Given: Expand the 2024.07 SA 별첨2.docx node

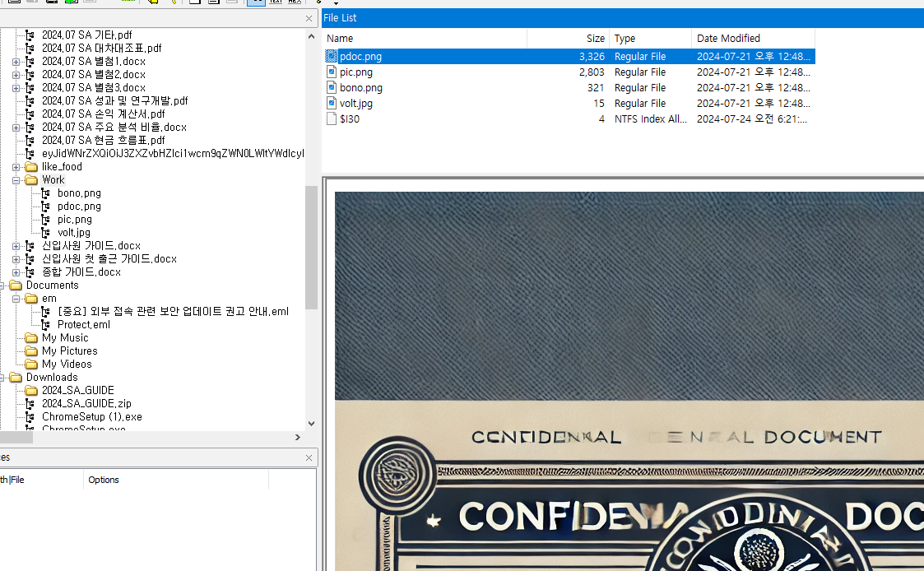Looking at the screenshot, I should coord(16,75).
